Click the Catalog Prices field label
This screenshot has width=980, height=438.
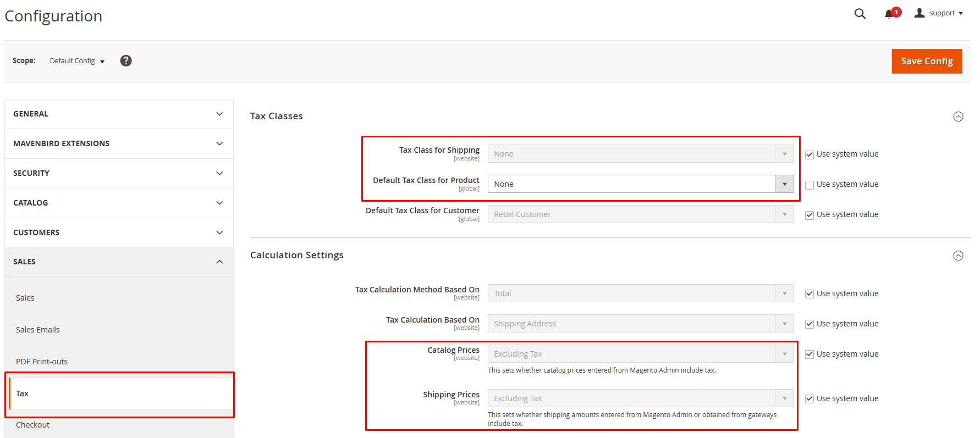coord(453,350)
